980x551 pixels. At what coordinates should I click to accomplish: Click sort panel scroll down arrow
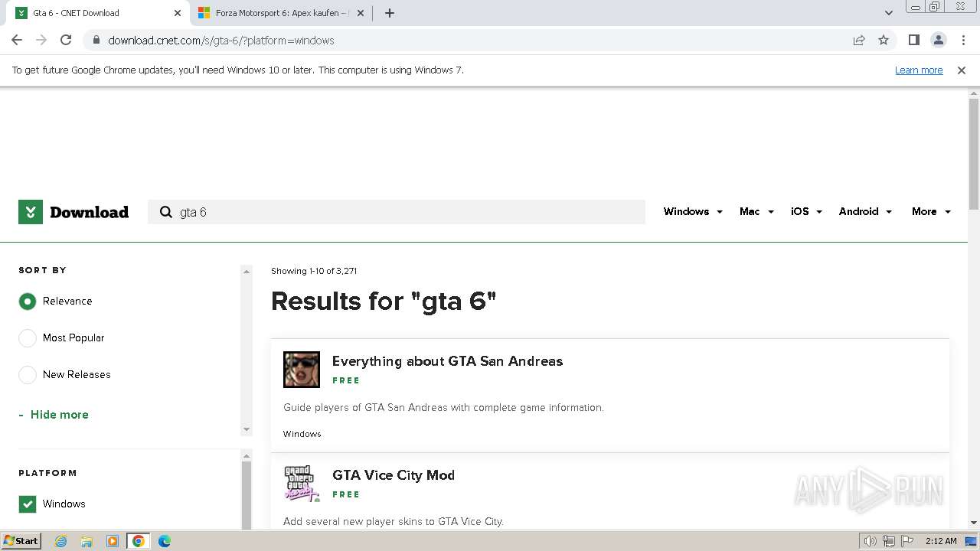click(247, 429)
